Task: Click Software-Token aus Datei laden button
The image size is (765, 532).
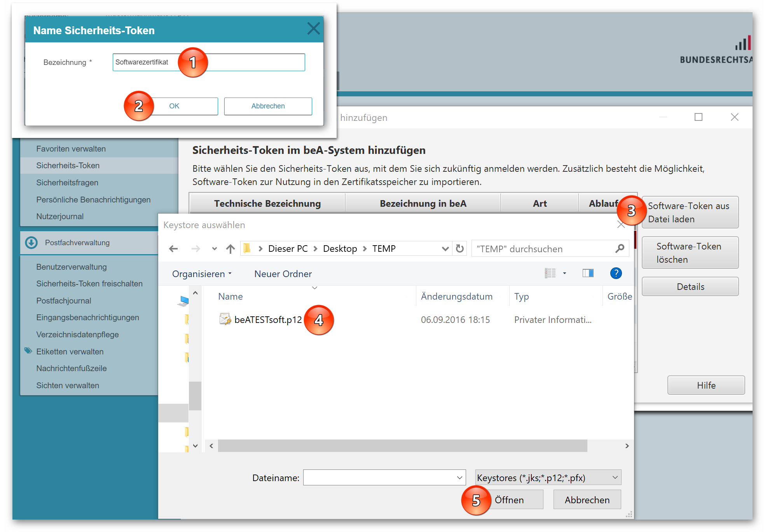Action: (690, 212)
